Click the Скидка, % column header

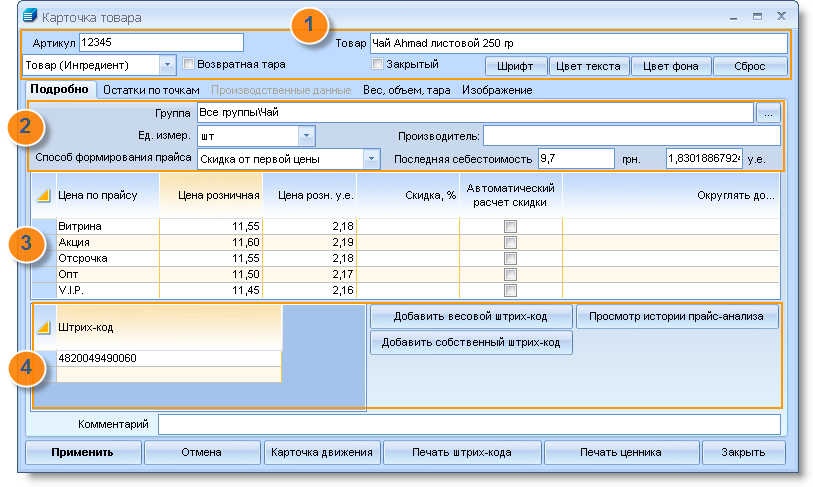[x=408, y=196]
